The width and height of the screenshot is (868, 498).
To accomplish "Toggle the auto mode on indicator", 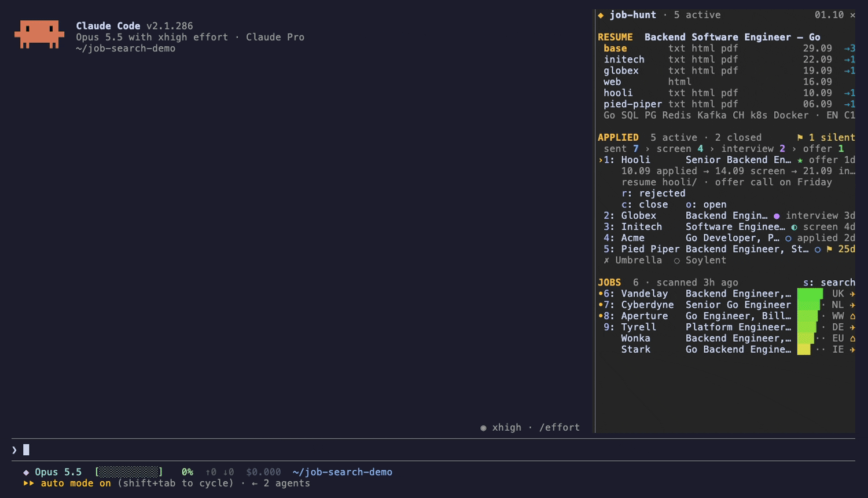I will pos(67,484).
